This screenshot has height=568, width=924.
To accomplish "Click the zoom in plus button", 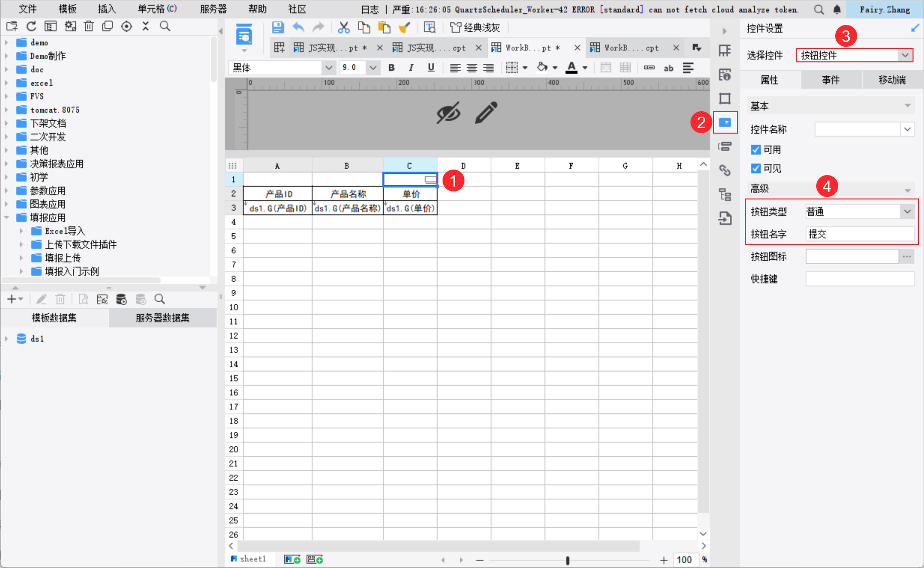I will (664, 561).
